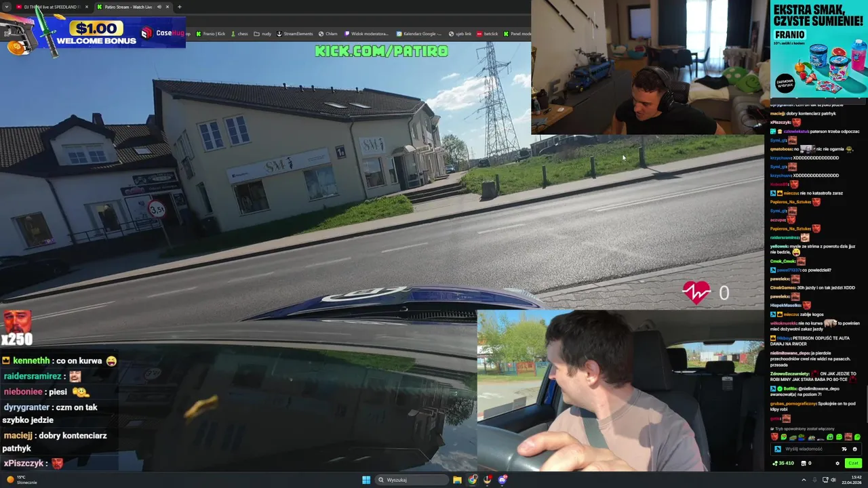Expand hidden system tray icons

tap(804, 480)
